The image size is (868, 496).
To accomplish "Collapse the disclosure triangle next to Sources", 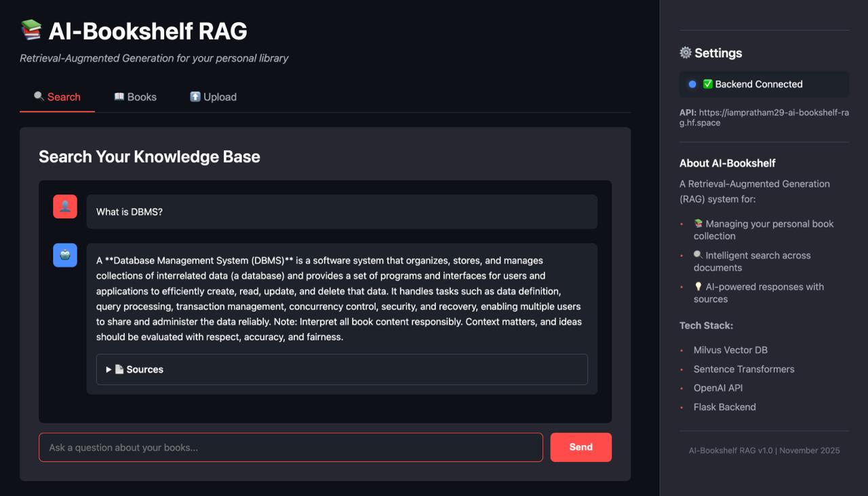I will point(108,369).
